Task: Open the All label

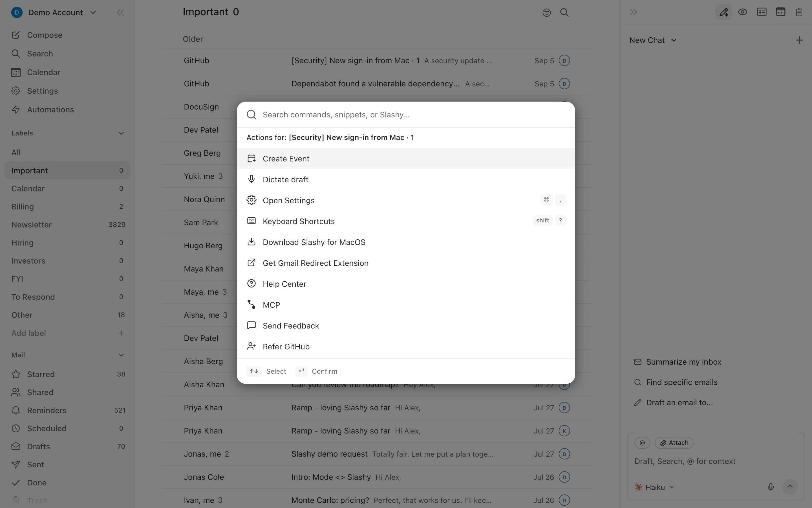Action: pos(67,152)
